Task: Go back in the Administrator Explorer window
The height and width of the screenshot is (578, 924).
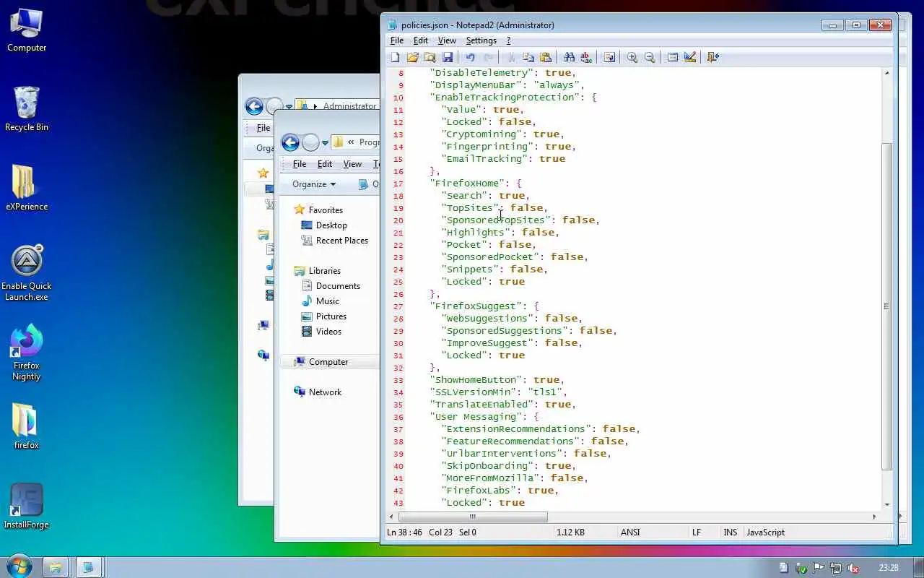Action: 254,106
